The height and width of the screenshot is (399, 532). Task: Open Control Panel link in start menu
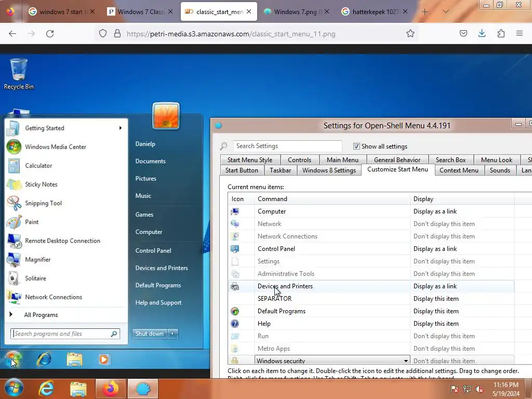(x=153, y=251)
